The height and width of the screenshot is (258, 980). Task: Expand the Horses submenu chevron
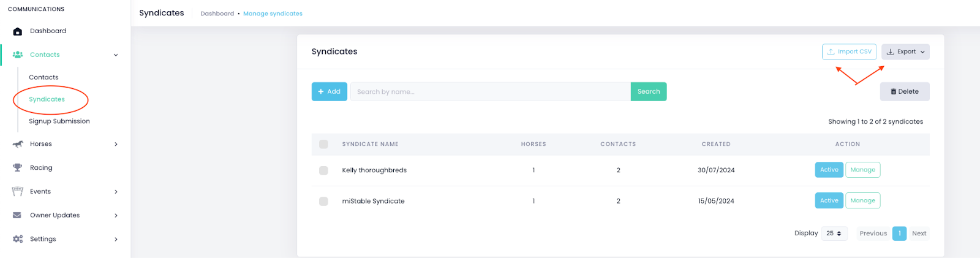(x=116, y=144)
